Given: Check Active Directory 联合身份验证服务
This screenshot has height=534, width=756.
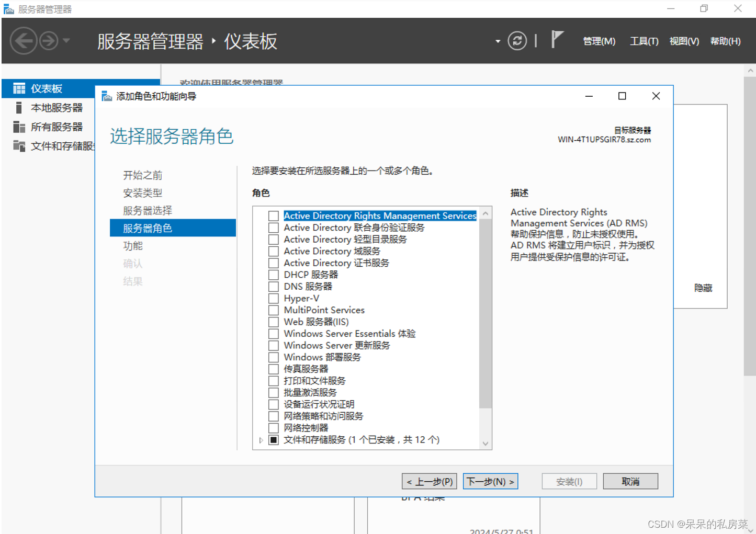Looking at the screenshot, I should 274,228.
